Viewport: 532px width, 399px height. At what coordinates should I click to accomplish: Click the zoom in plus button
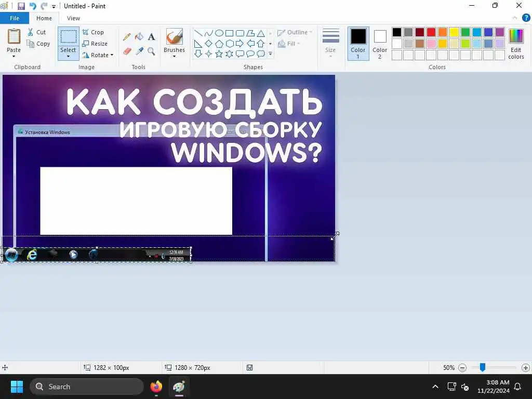point(526,368)
